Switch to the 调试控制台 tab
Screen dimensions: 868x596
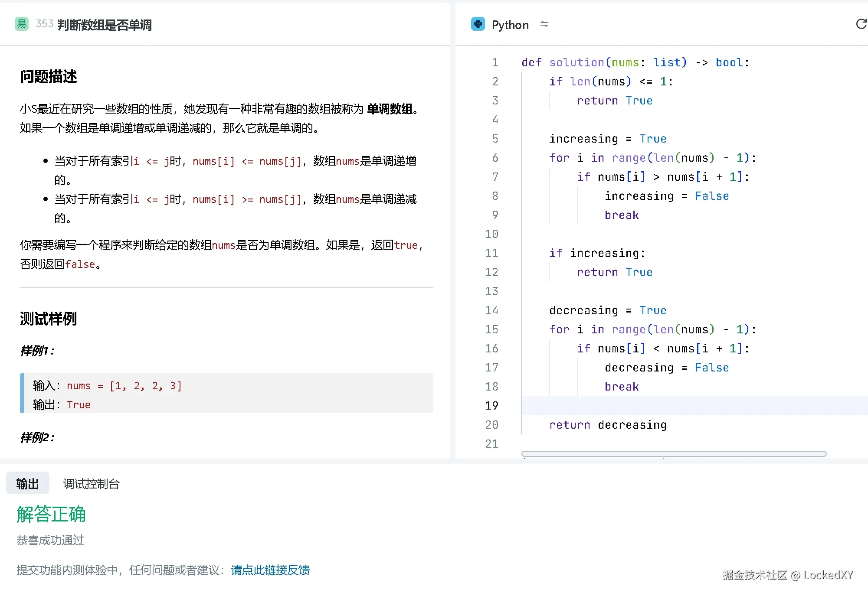[x=92, y=483]
